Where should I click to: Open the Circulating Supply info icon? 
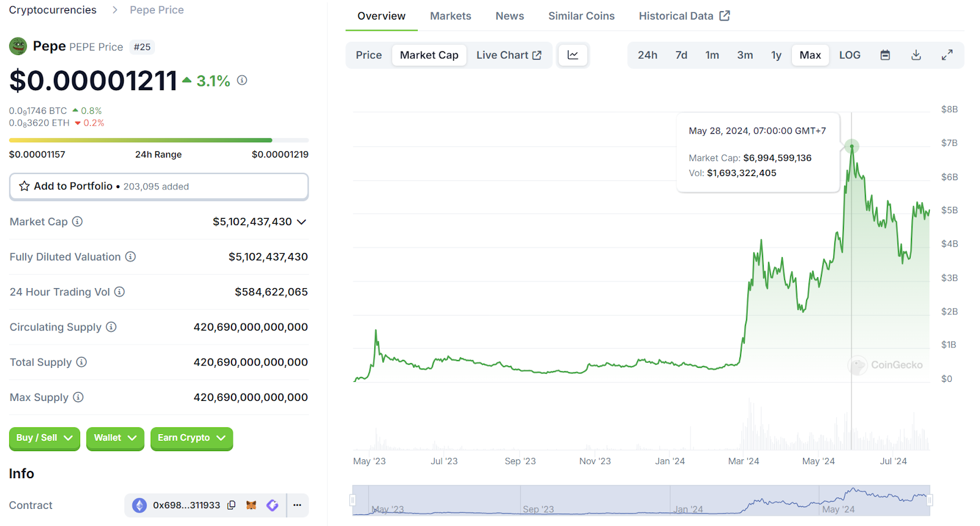click(x=111, y=327)
